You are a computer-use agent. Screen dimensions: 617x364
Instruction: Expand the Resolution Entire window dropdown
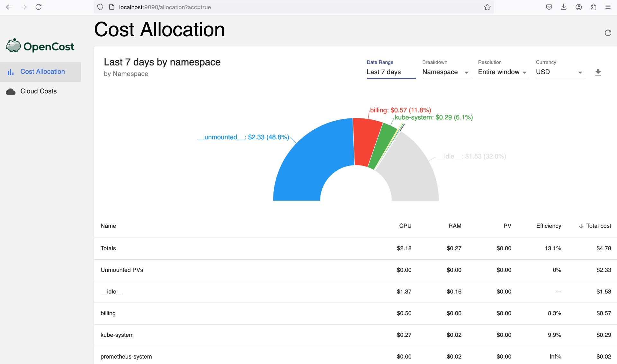[x=503, y=72]
